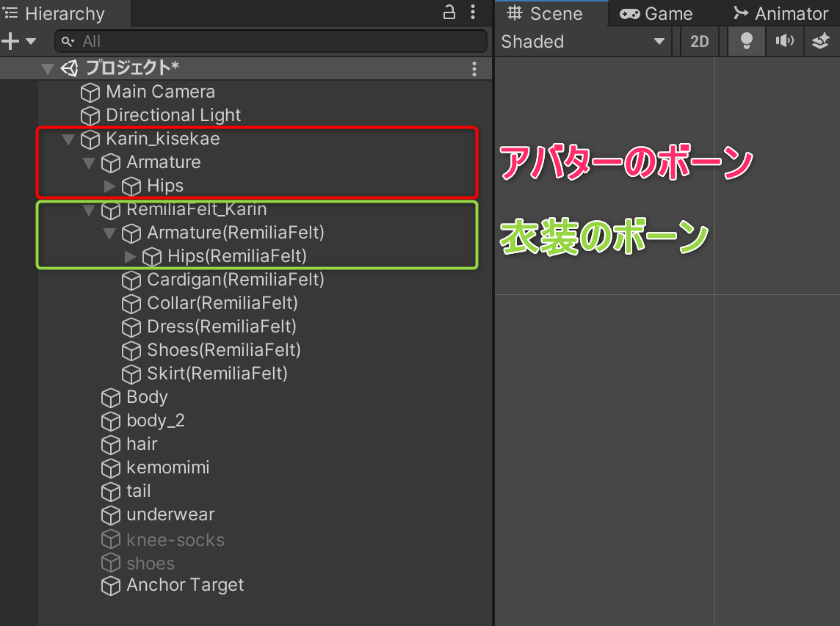
Task: Select Karin_kisekae object
Action: click(163, 139)
